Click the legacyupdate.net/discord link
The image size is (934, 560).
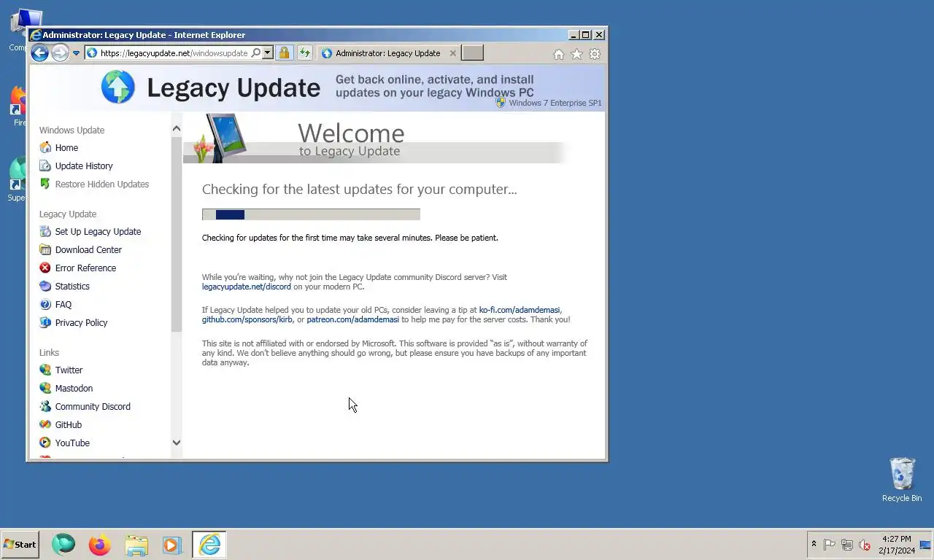coord(247,287)
